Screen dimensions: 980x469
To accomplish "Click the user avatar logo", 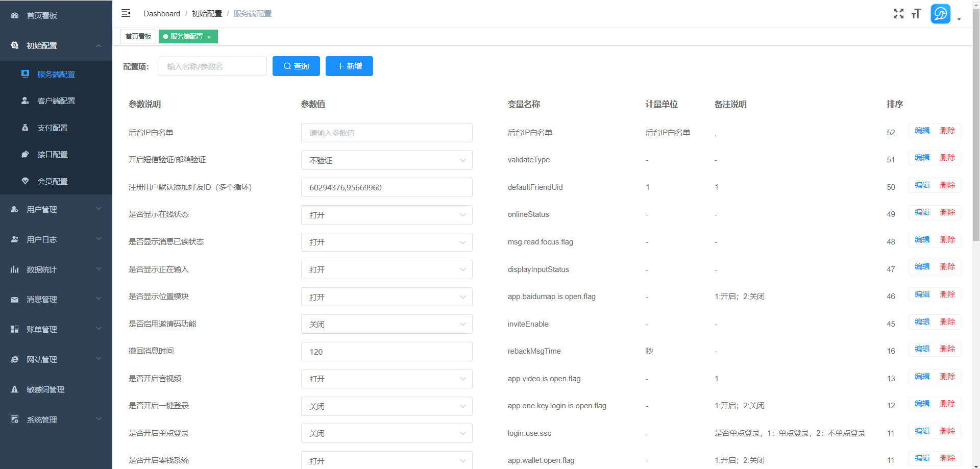I will tap(940, 14).
